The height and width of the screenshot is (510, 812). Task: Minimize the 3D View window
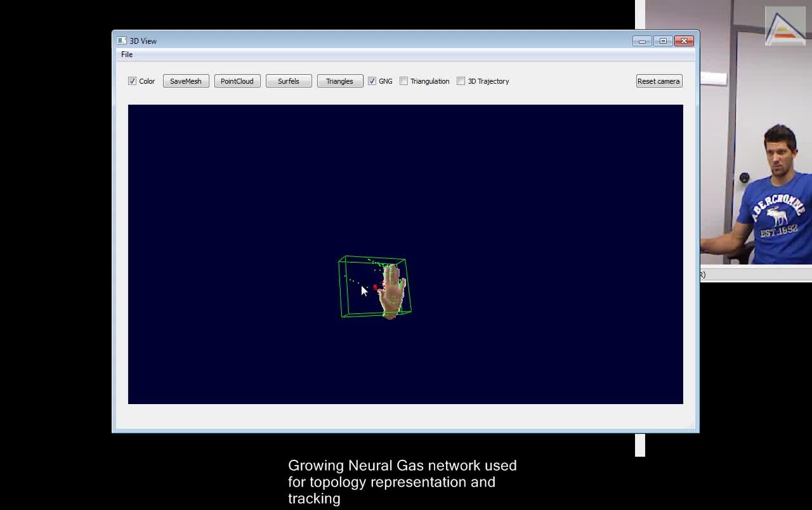642,41
